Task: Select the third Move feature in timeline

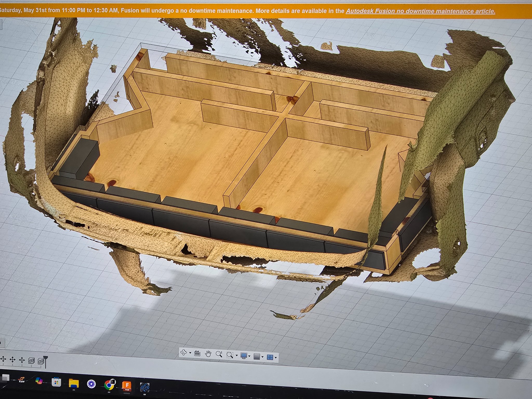Action: [22, 360]
